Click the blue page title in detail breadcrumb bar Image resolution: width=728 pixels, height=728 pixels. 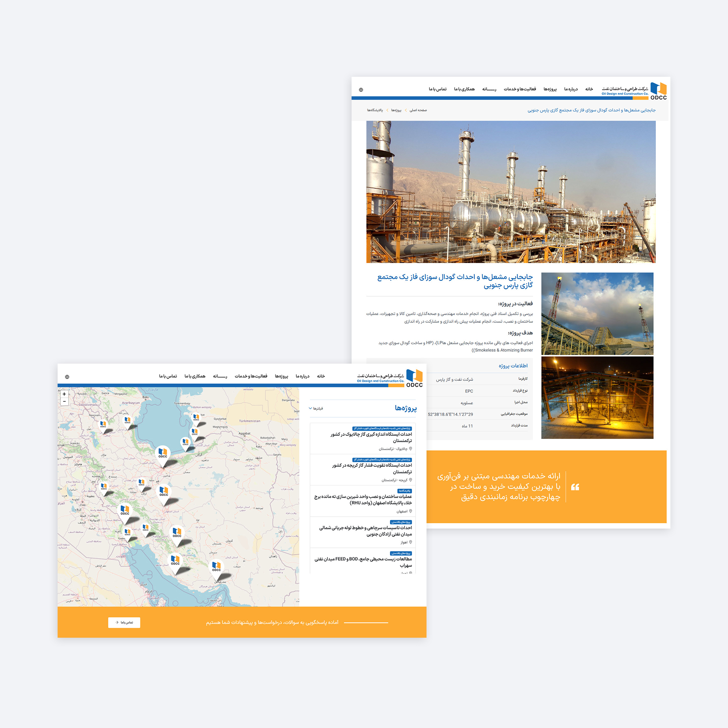pos(591,111)
